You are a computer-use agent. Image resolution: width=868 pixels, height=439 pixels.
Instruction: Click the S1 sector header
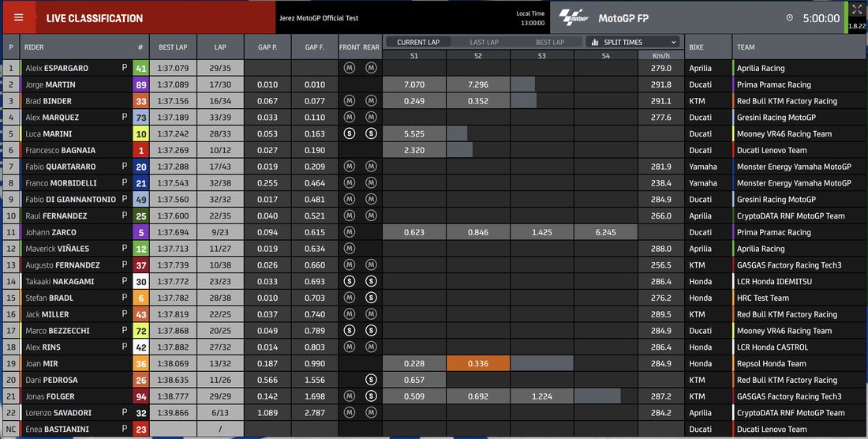414,55
